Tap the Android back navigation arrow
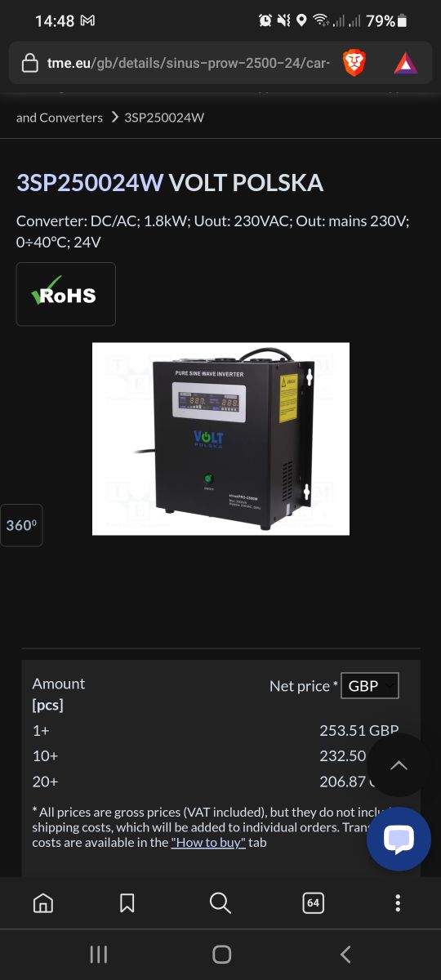 [345, 954]
